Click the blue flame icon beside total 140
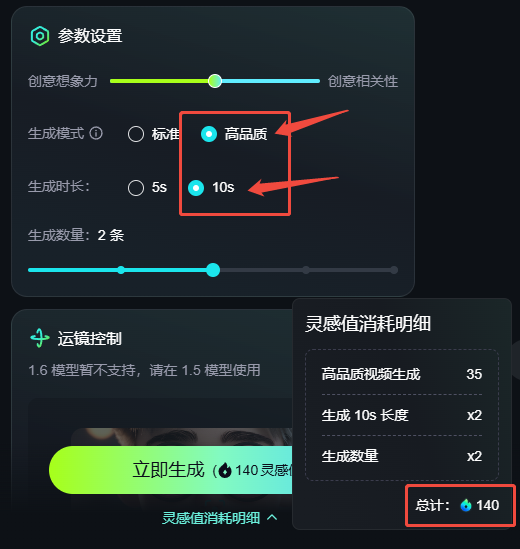 pyautogui.click(x=466, y=505)
